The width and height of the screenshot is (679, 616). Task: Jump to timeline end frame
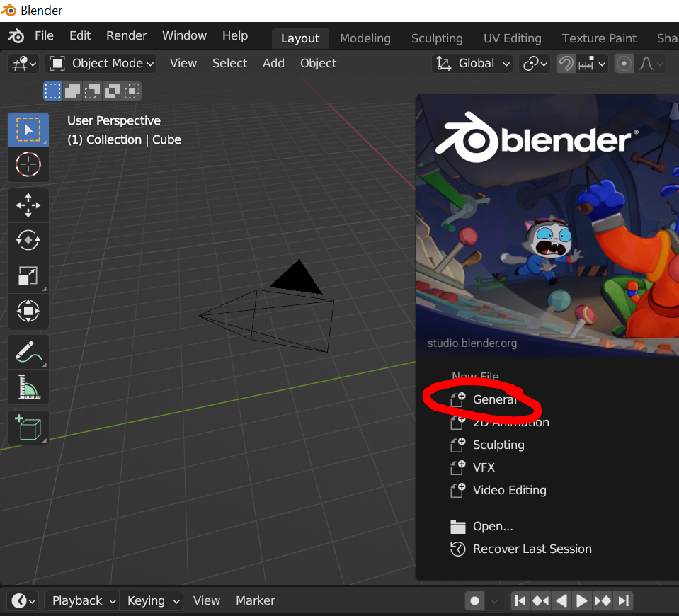(x=622, y=601)
